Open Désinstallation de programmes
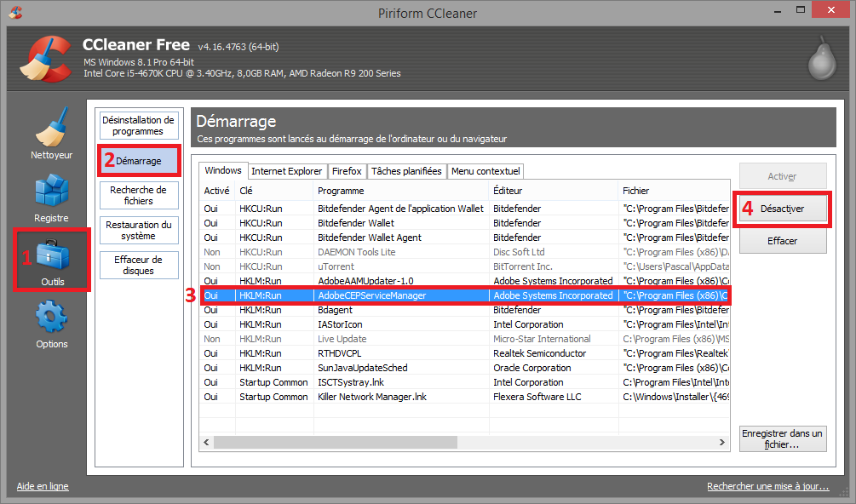 [138, 126]
